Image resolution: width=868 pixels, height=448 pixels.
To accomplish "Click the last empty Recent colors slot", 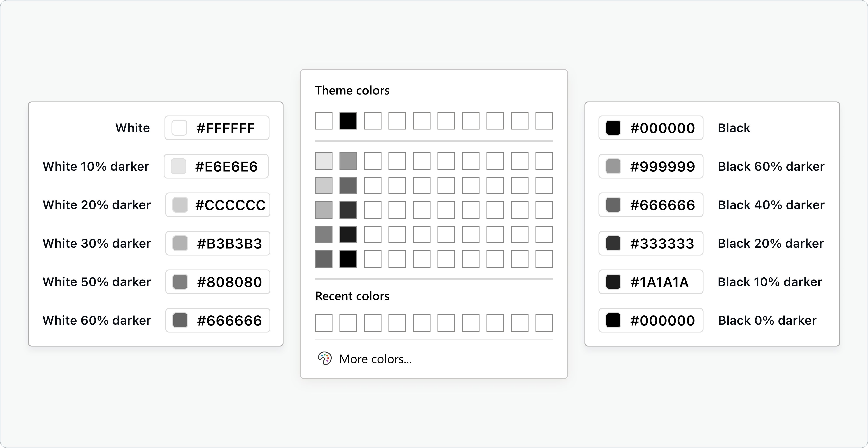I will tap(544, 323).
